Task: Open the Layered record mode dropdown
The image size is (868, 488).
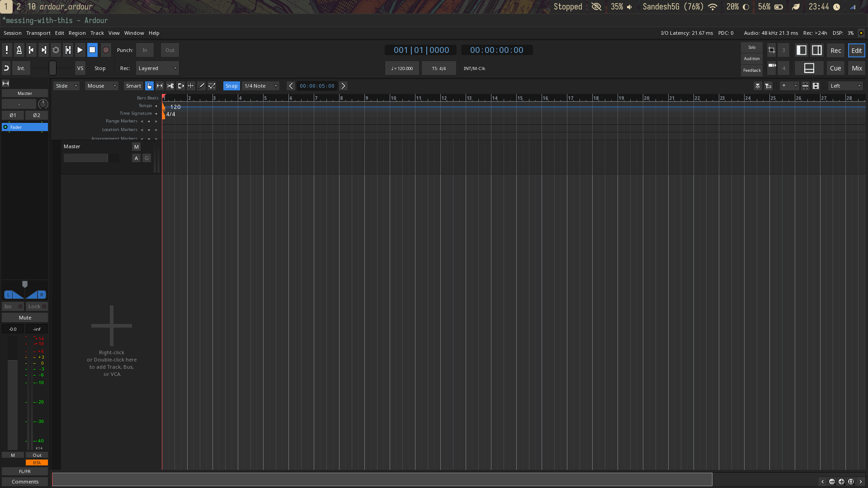Action: (157, 68)
